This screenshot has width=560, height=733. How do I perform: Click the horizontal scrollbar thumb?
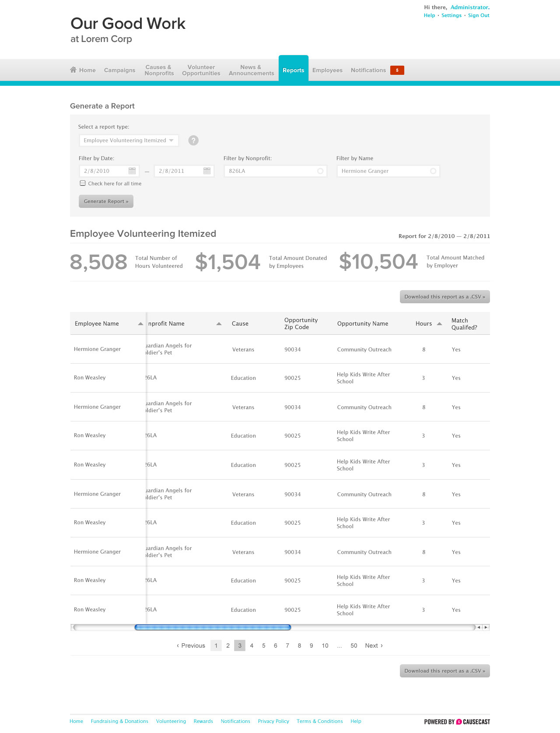click(213, 628)
